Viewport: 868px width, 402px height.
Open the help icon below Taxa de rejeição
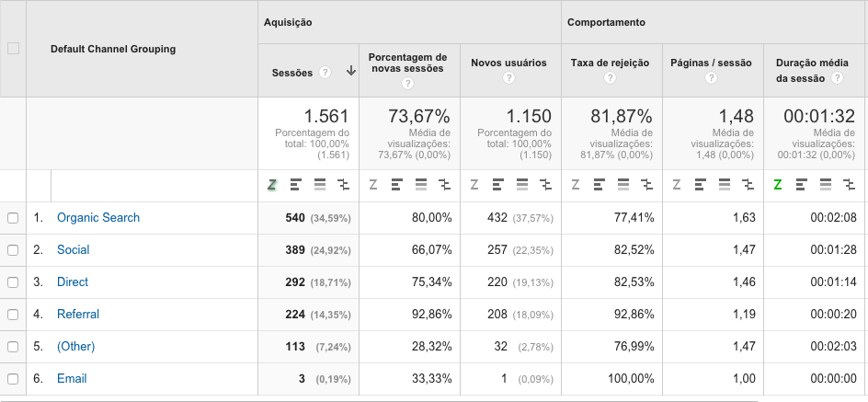[x=610, y=79]
